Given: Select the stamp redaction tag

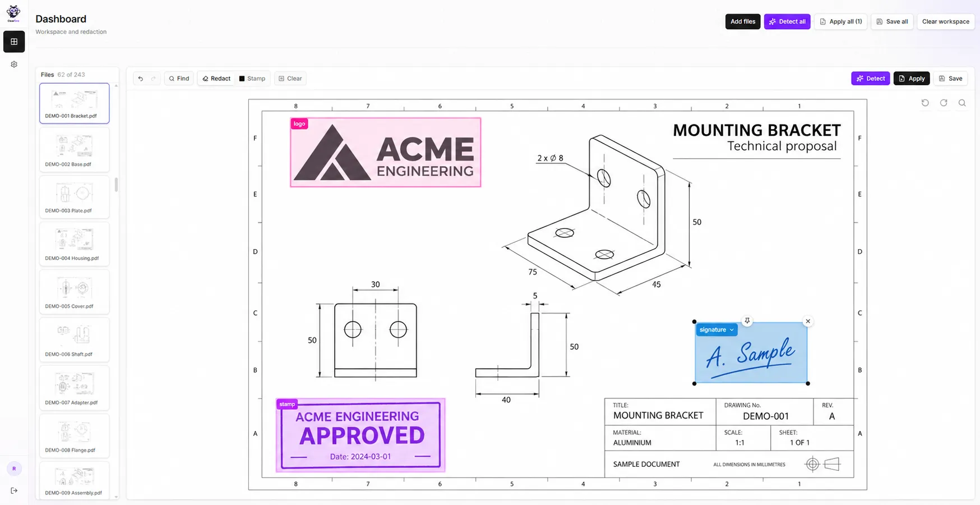Looking at the screenshot, I should click(x=287, y=404).
